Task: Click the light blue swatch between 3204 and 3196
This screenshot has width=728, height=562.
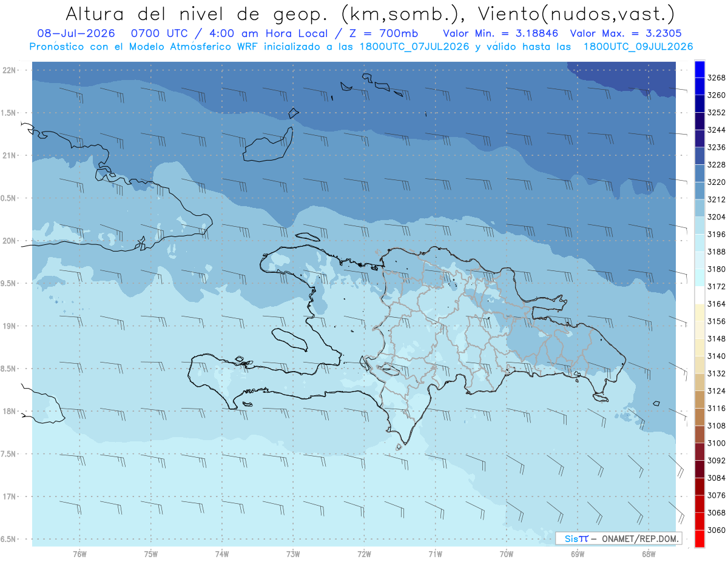Action: tap(699, 225)
